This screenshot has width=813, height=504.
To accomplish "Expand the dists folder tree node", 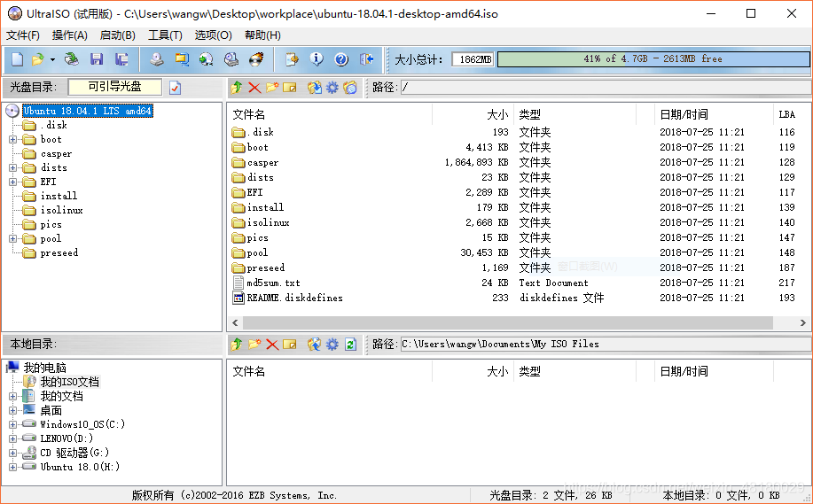I will point(13,167).
